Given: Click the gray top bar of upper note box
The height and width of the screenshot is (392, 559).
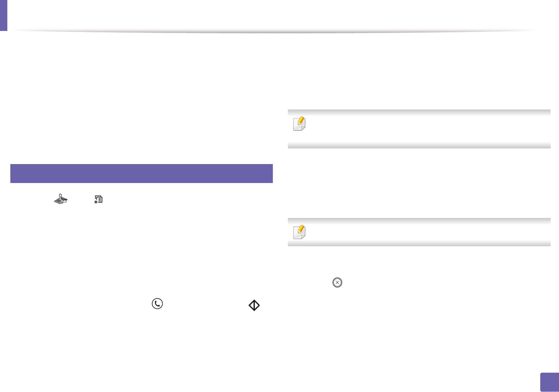Looking at the screenshot, I should coord(419,112).
